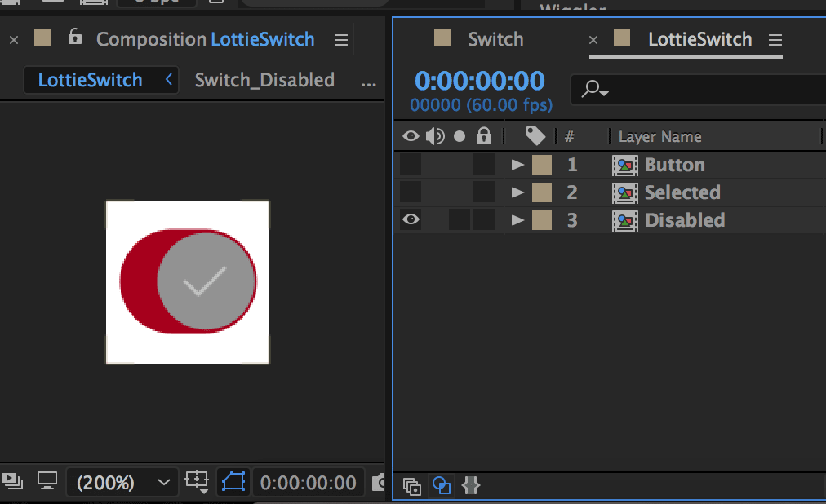The image size is (826, 504).
Task: Hide the Disabled layer using eye
Action: [411, 219]
